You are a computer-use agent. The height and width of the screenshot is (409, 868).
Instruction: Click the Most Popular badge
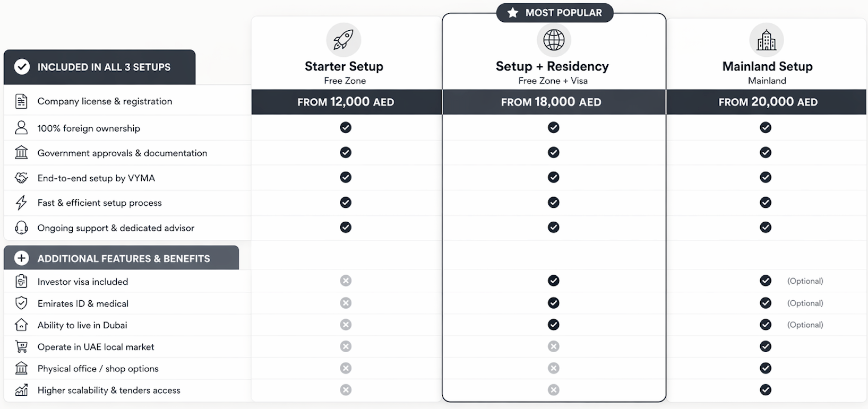coord(555,13)
